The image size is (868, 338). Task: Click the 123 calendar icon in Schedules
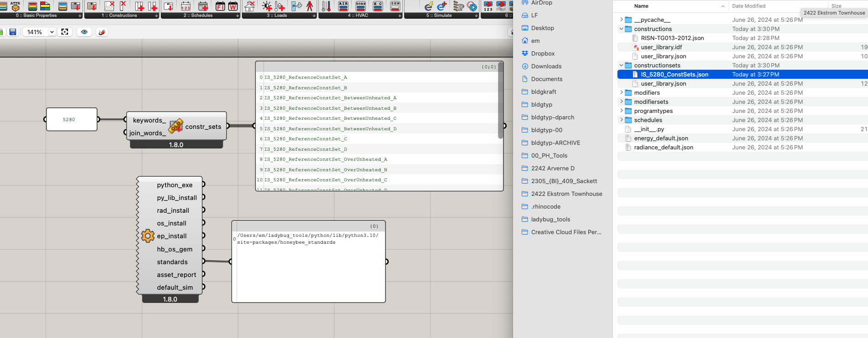click(x=186, y=6)
